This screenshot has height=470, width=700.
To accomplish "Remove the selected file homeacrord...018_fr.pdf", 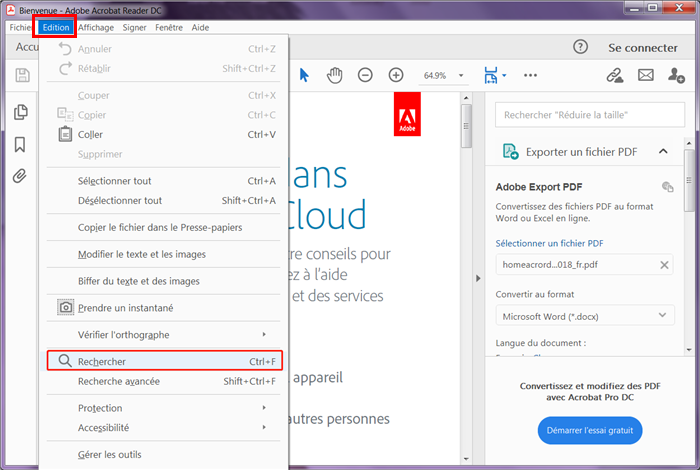I will (x=664, y=265).
